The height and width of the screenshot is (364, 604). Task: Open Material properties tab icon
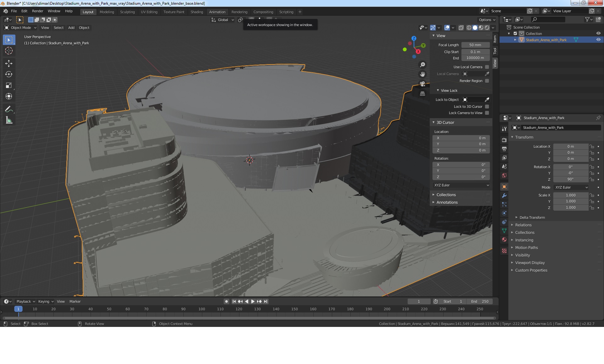(504, 240)
